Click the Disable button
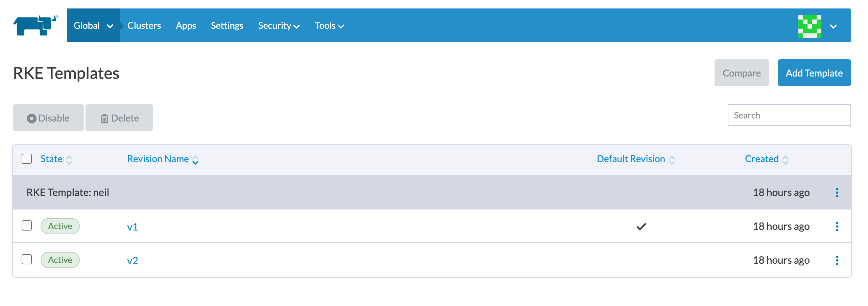The image size is (868, 306). tap(48, 118)
